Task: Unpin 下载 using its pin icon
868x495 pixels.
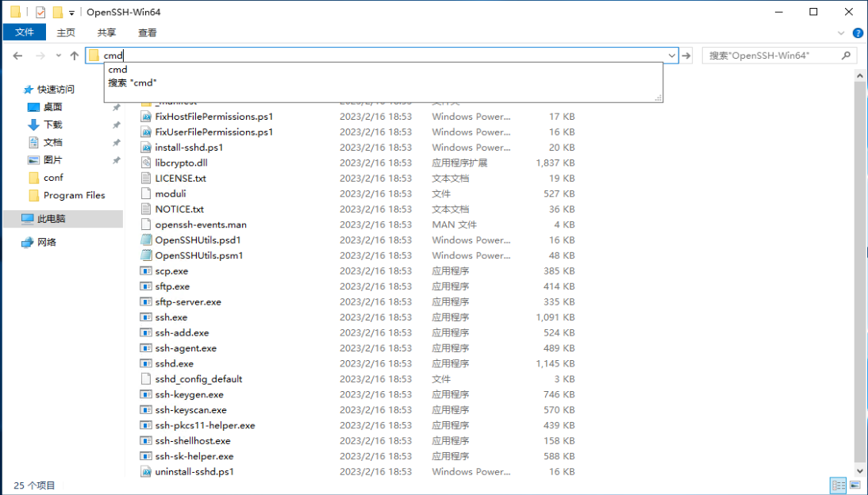Action: [x=117, y=125]
